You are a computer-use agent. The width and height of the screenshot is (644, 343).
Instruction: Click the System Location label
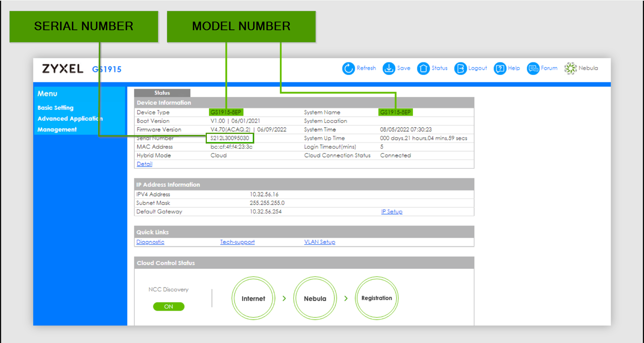(x=326, y=121)
